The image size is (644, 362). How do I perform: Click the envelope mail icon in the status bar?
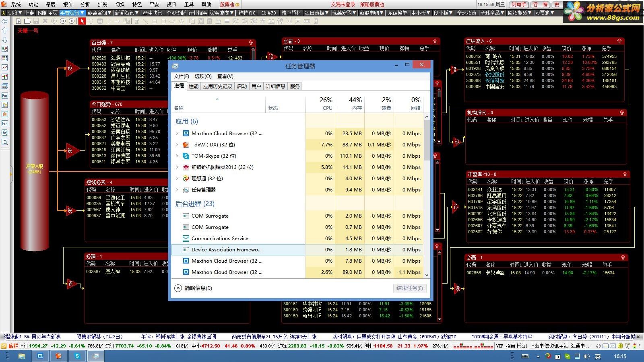click(x=612, y=346)
